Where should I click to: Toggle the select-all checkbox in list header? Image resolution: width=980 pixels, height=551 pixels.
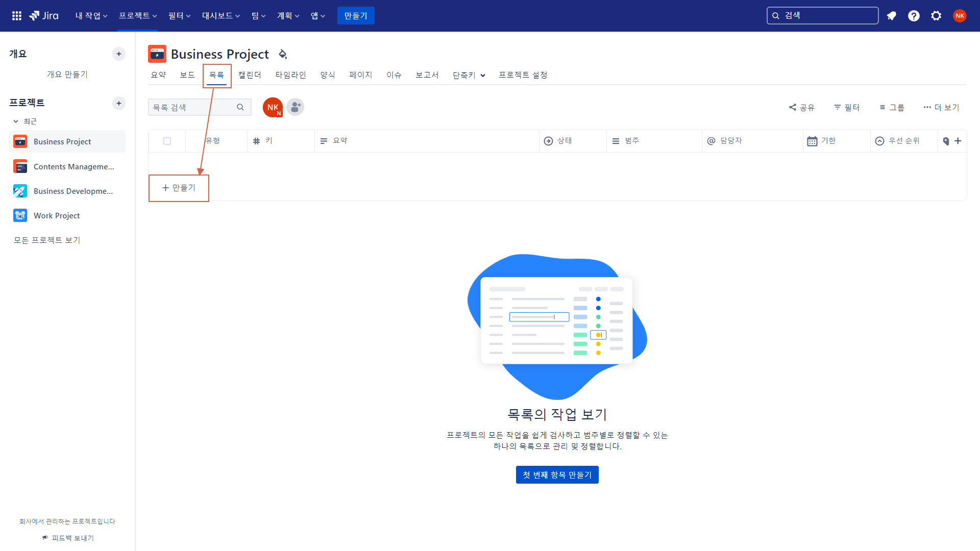pyautogui.click(x=167, y=141)
